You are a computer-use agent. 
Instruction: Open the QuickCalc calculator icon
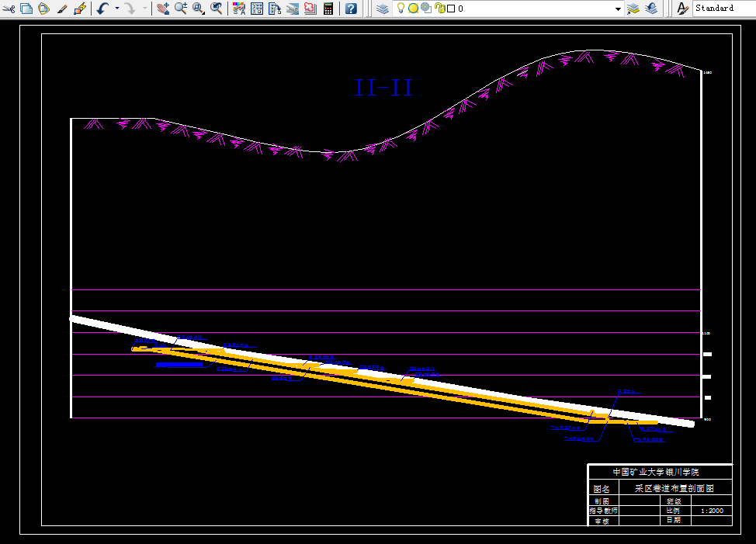[328, 9]
